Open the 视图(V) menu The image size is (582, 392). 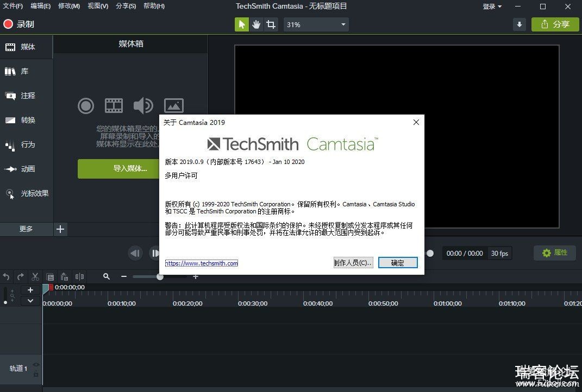pos(98,6)
